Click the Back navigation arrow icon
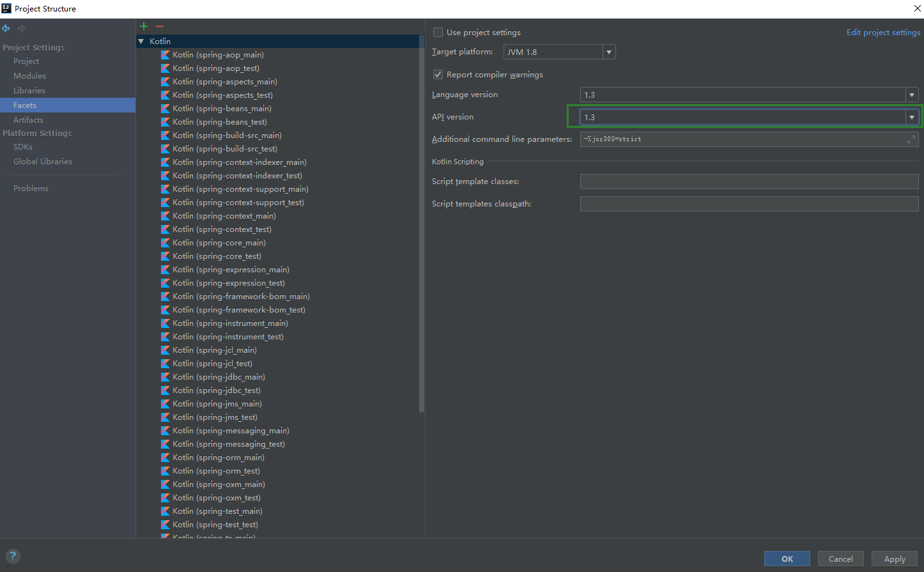924x572 pixels. [x=6, y=28]
